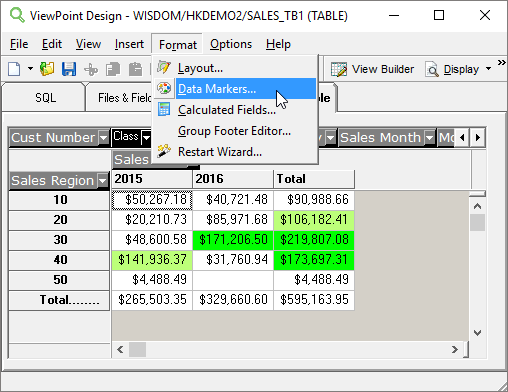Select cell $50,267.18
This screenshot has height=392, width=508.
coord(152,200)
